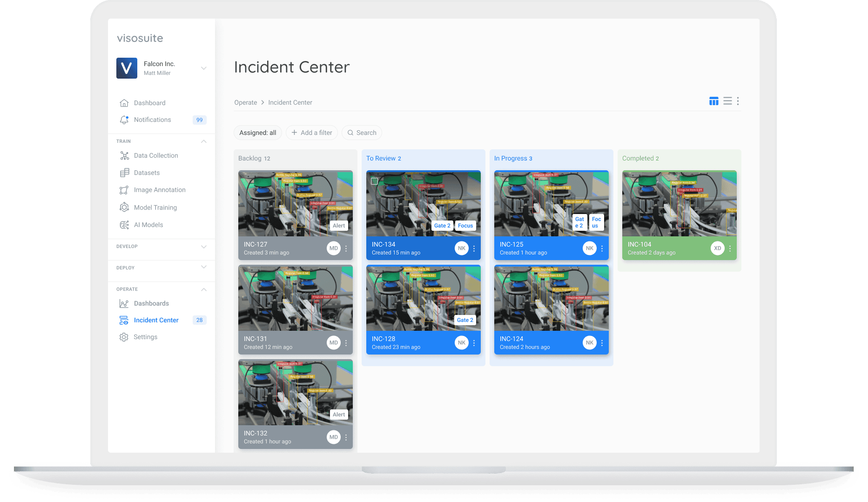The image size is (868, 502).
Task: Open Notifications from the sidebar bell icon
Action: pos(124,120)
